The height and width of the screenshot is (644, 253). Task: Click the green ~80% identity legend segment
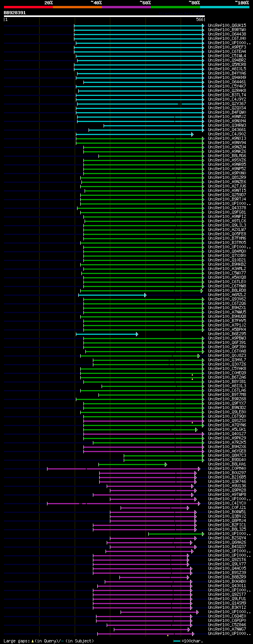tap(175, 7)
